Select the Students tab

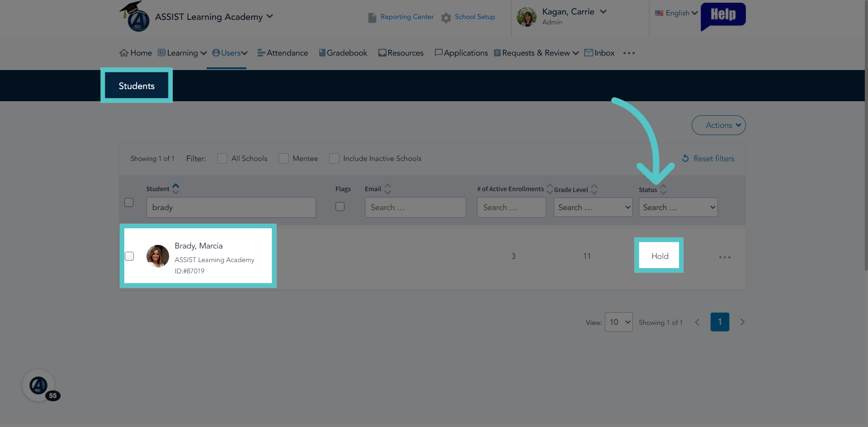click(x=137, y=86)
